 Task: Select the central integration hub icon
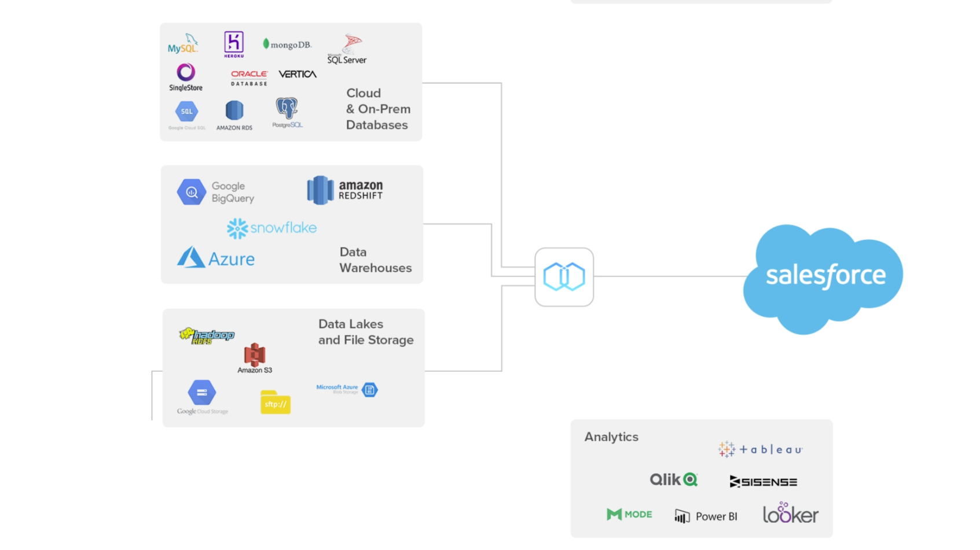point(564,277)
